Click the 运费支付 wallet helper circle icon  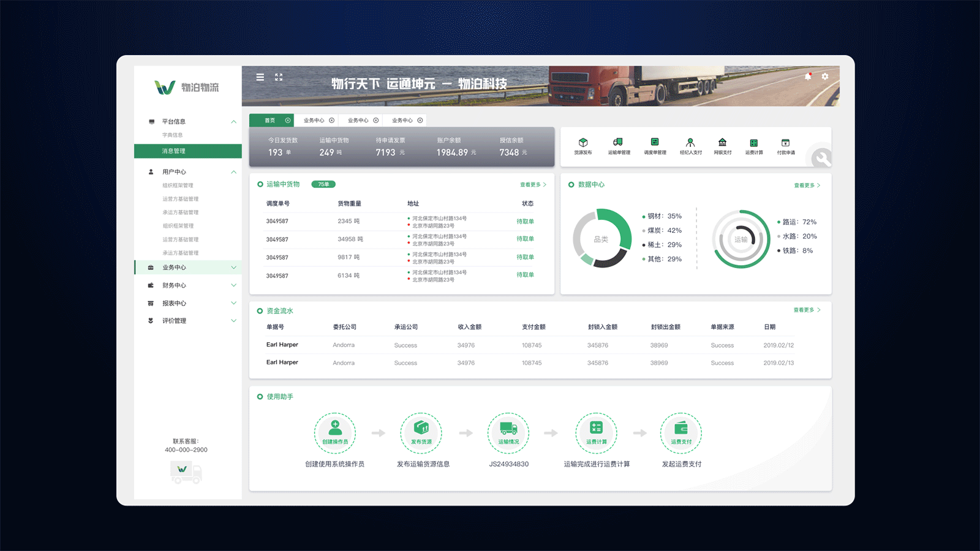pos(681,433)
